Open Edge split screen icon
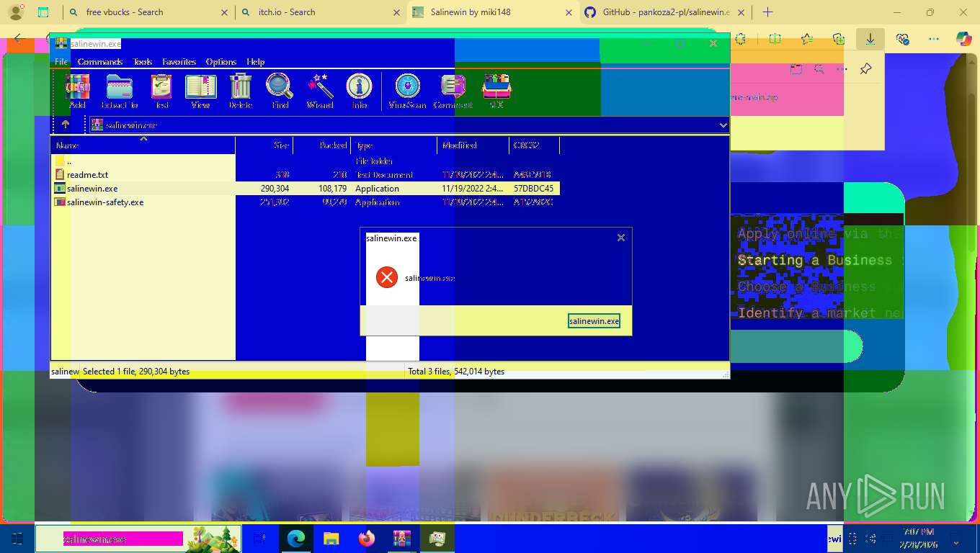The image size is (980, 553). pyautogui.click(x=775, y=39)
